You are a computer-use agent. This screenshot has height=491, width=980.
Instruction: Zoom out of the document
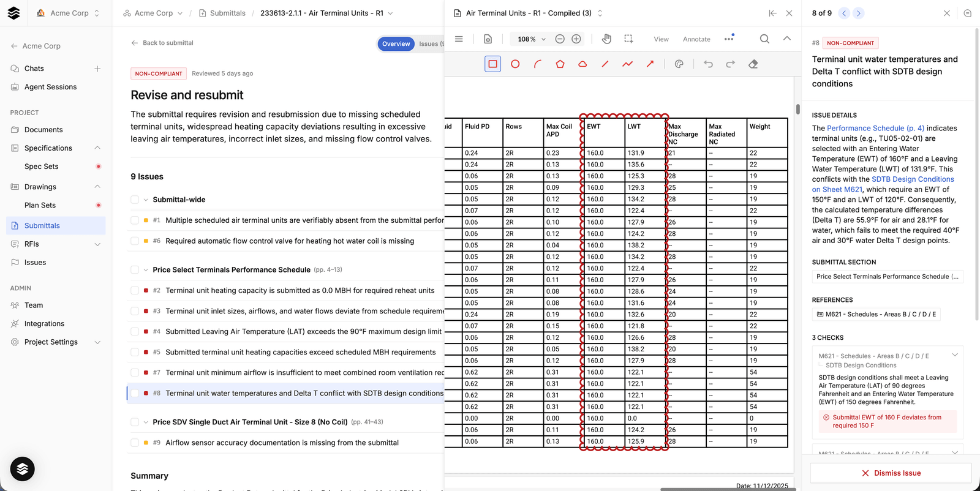560,39
